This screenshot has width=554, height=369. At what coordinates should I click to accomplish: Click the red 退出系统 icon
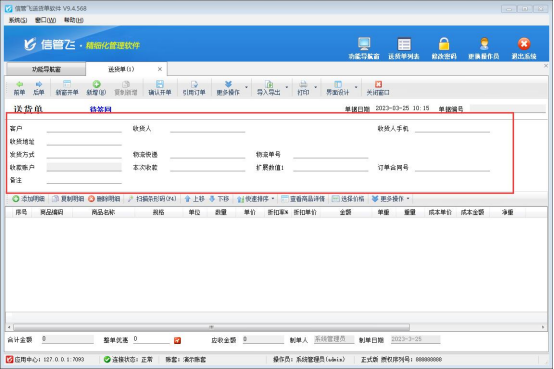tap(524, 44)
